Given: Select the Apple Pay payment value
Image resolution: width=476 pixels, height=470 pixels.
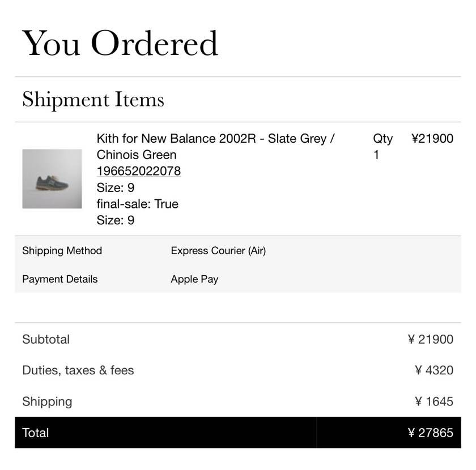Looking at the screenshot, I should point(194,279).
